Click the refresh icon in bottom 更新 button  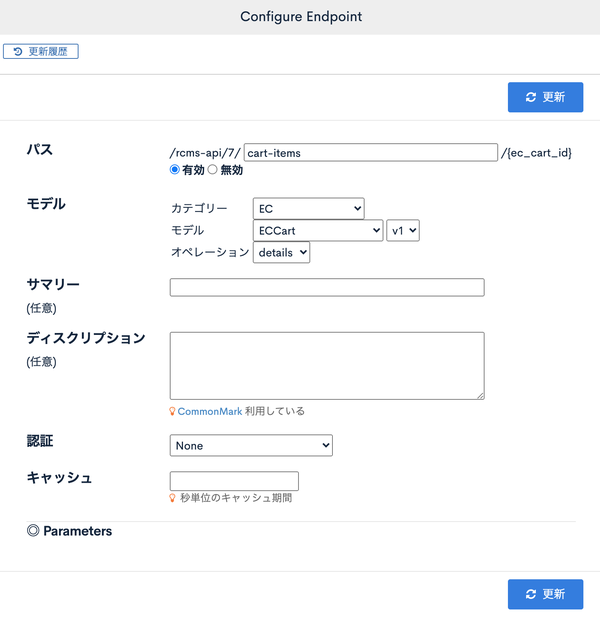pyautogui.click(x=531, y=594)
